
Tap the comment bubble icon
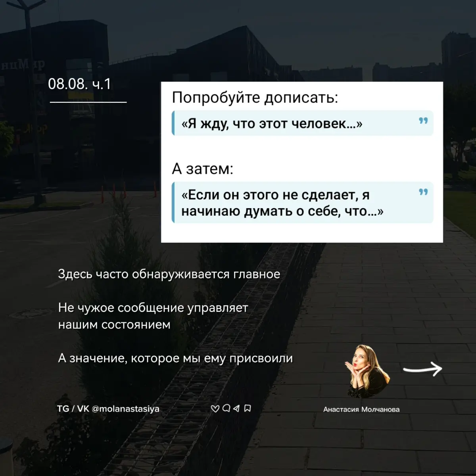tap(226, 408)
